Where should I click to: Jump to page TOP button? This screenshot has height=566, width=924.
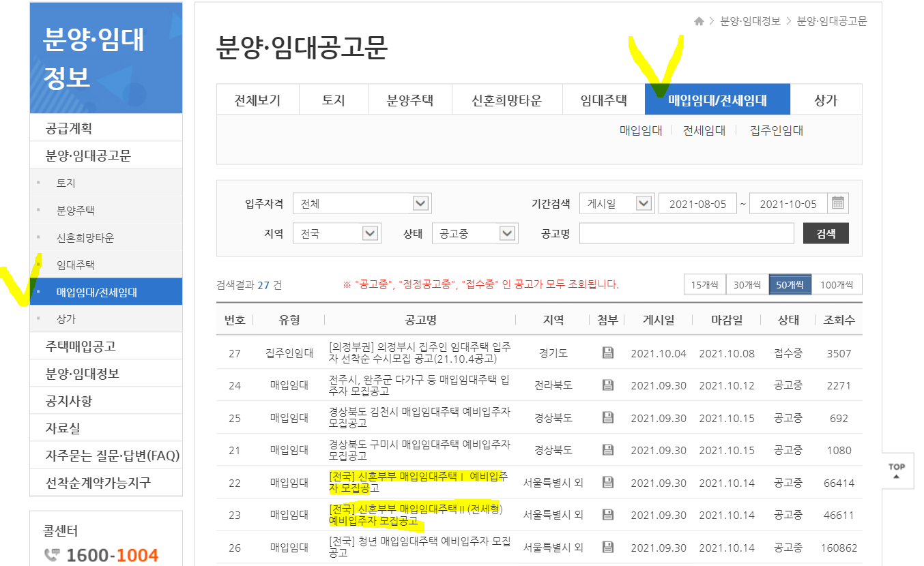click(x=897, y=471)
